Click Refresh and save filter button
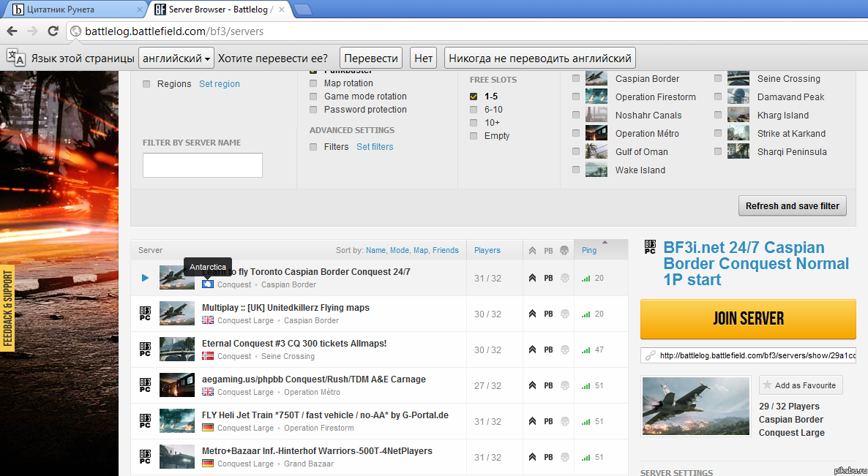The width and height of the screenshot is (868, 476). click(x=792, y=205)
